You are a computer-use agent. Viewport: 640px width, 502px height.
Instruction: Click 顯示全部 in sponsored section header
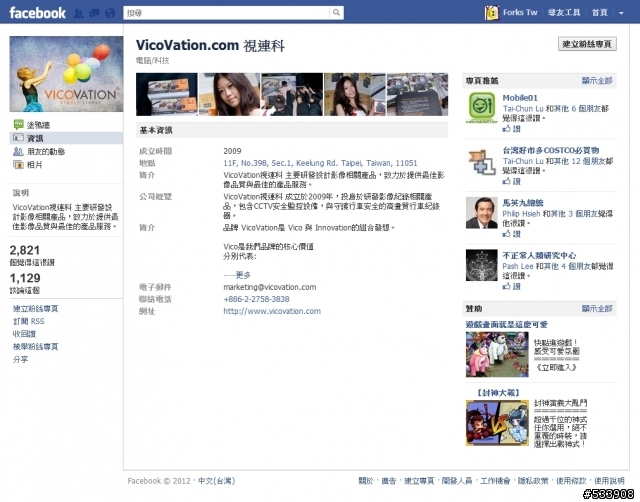tap(597, 309)
